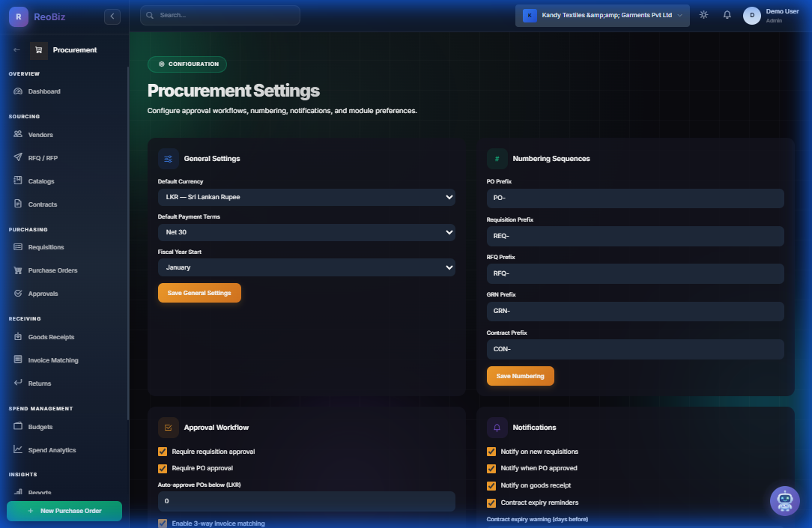Click the New Purchase Order button
Image resolution: width=812 pixels, height=528 pixels.
click(64, 509)
